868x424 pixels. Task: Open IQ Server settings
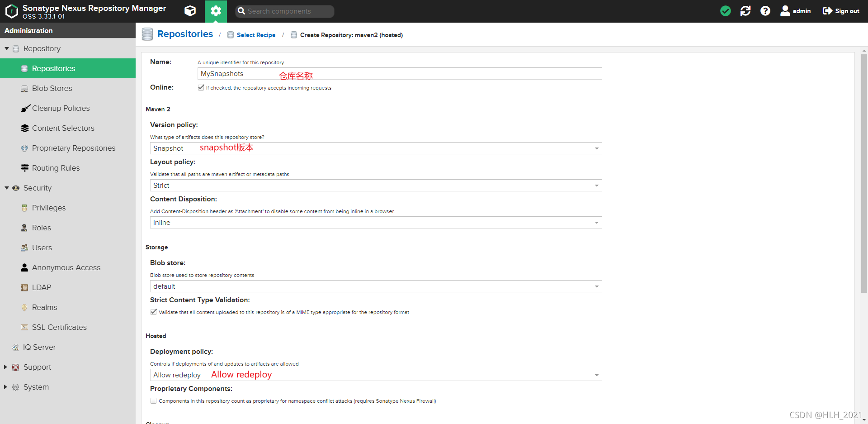coord(68,347)
